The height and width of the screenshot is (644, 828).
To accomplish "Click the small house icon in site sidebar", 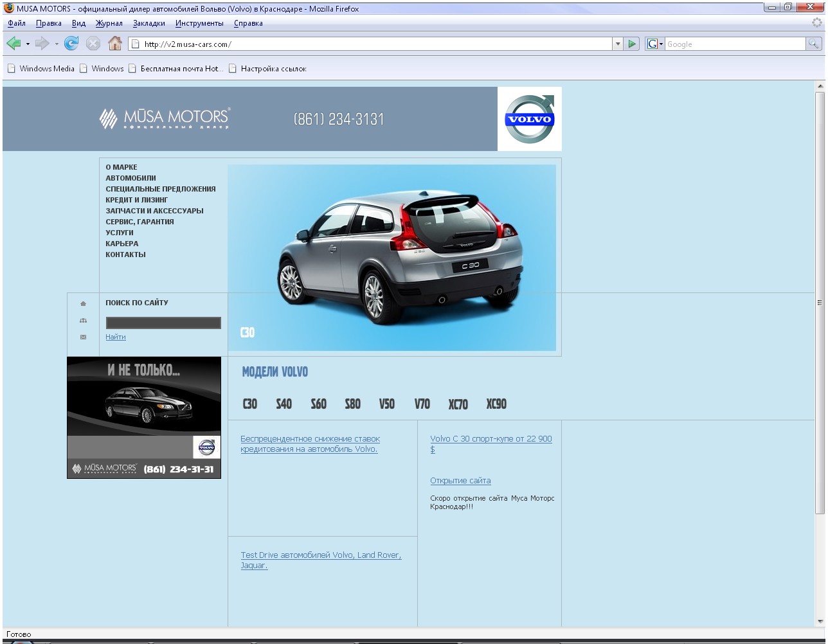I will [83, 303].
